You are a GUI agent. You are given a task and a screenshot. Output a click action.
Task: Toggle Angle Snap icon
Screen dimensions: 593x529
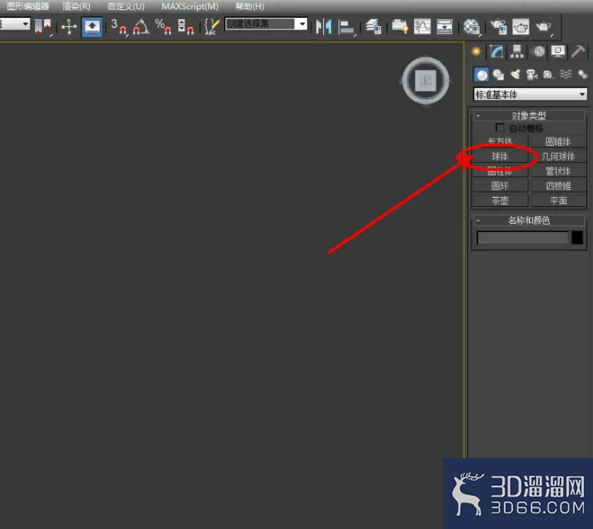[x=141, y=27]
